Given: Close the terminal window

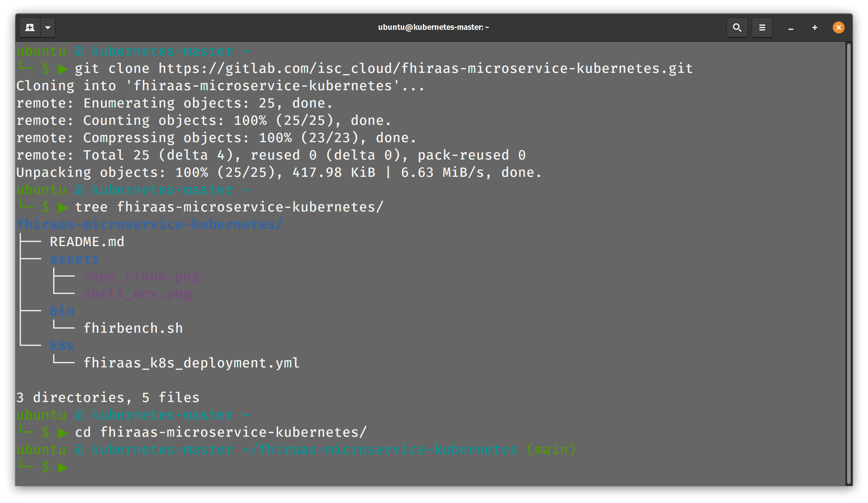Looking at the screenshot, I should click(838, 27).
